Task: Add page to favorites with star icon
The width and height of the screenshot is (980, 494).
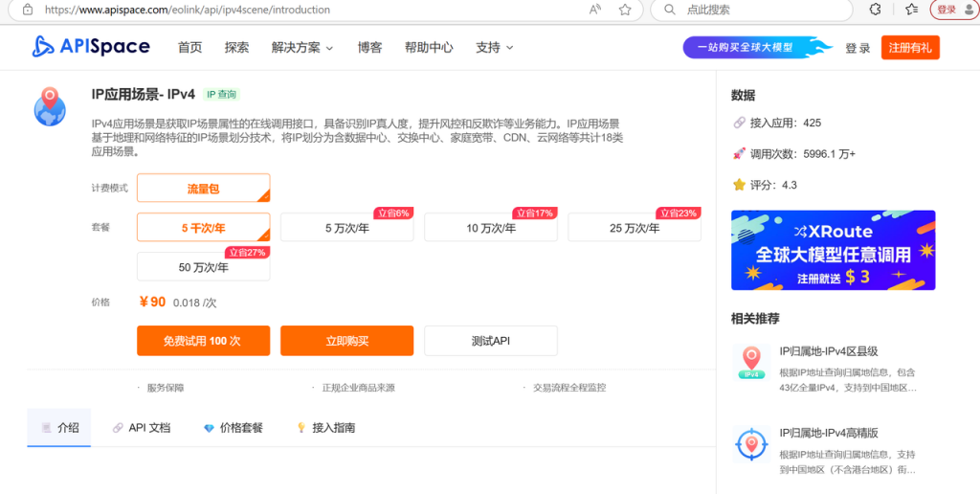Action: 624,10
